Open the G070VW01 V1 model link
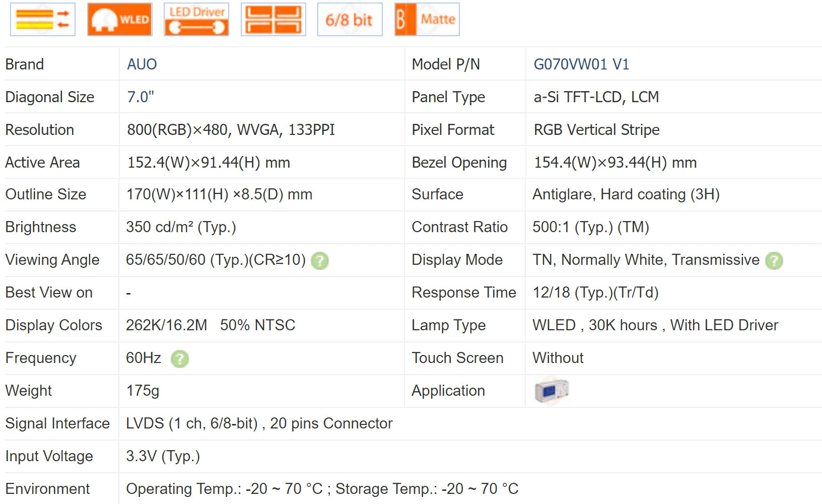Viewport: 822px width, 504px height. click(581, 64)
